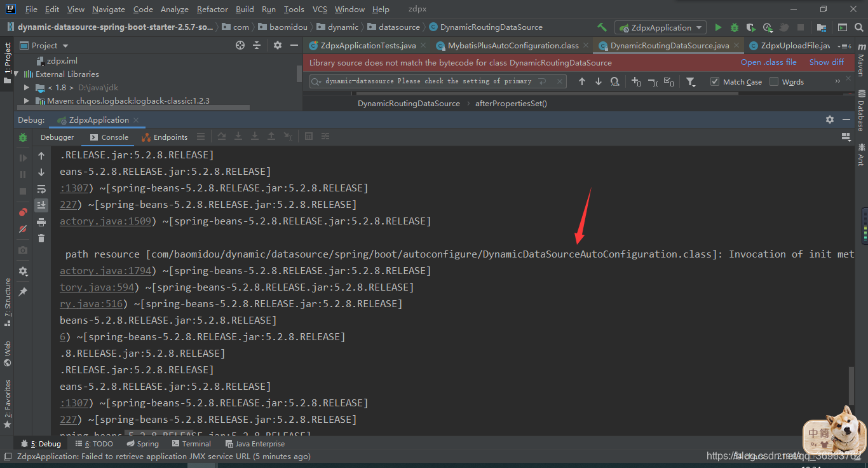Screen dimensions: 868x468
Task: Enable the Match Case checkbox in search bar
Action: tap(714, 81)
